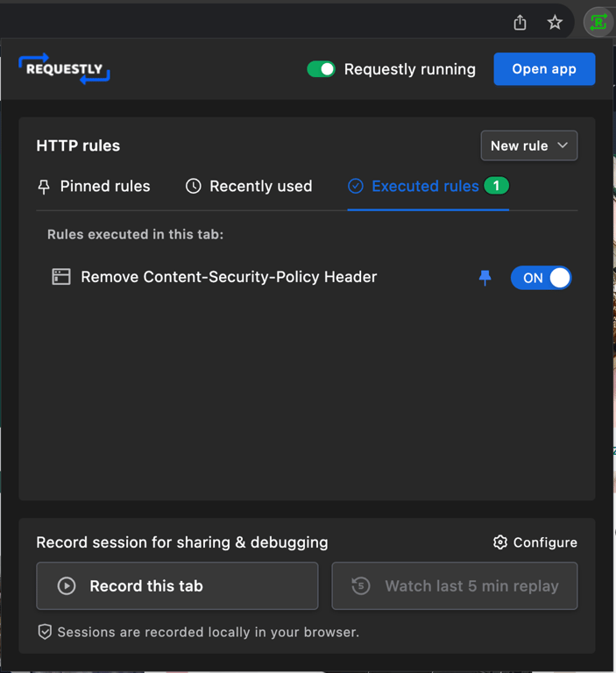Click the Requestly logo

point(64,69)
